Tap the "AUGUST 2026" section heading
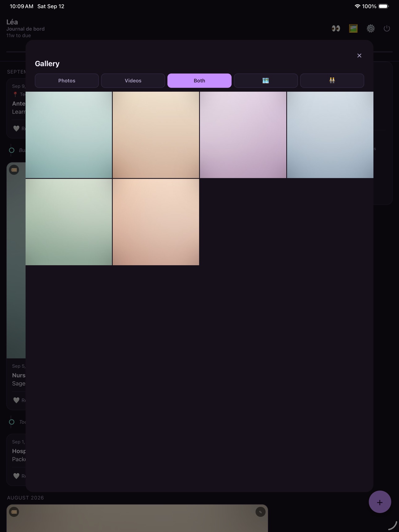The width and height of the screenshot is (399, 532). point(25,498)
